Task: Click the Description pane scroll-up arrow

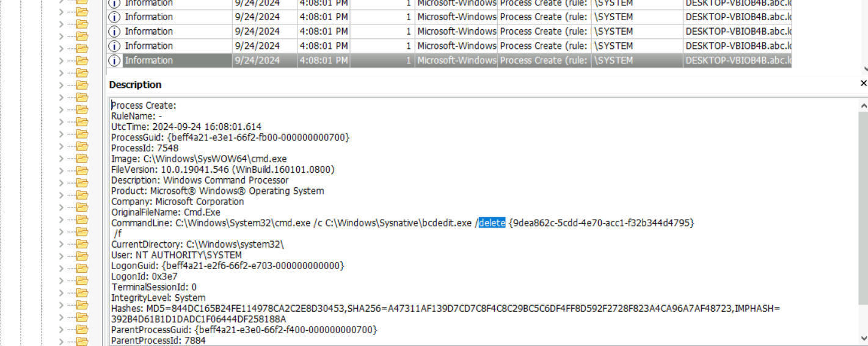Action: (863, 106)
